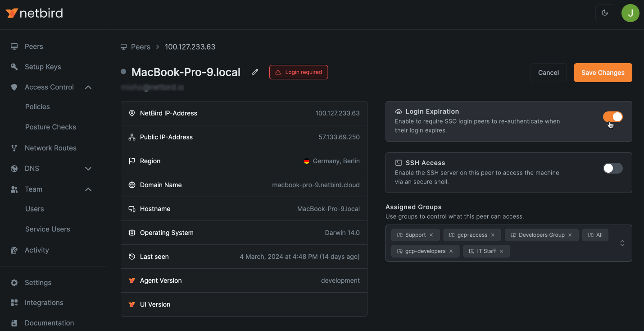The image size is (644, 331).
Task: Remove the IT Staff group chip
Action: [x=501, y=251]
